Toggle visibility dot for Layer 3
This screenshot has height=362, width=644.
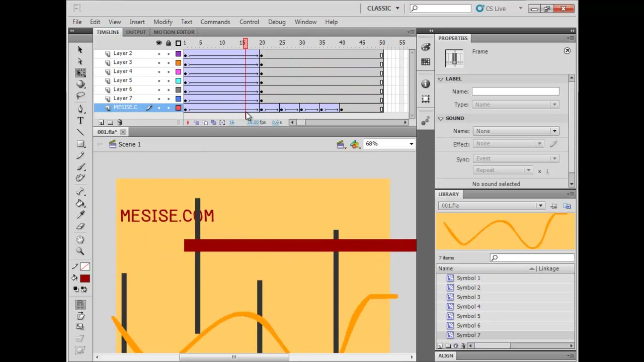159,63
